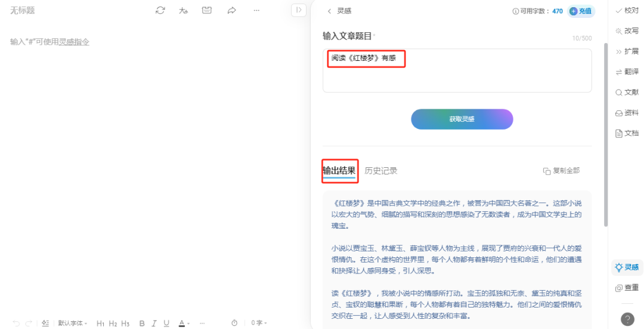The height and width of the screenshot is (329, 644).
Task: Open the 校对 proofreading tool
Action: (627, 11)
